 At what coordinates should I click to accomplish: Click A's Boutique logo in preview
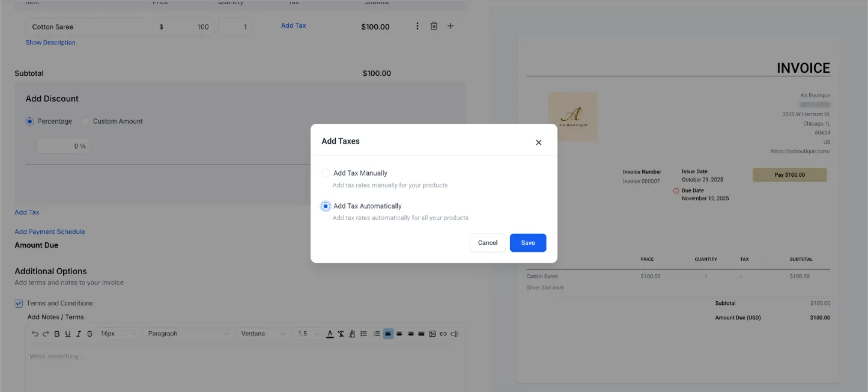pyautogui.click(x=573, y=117)
